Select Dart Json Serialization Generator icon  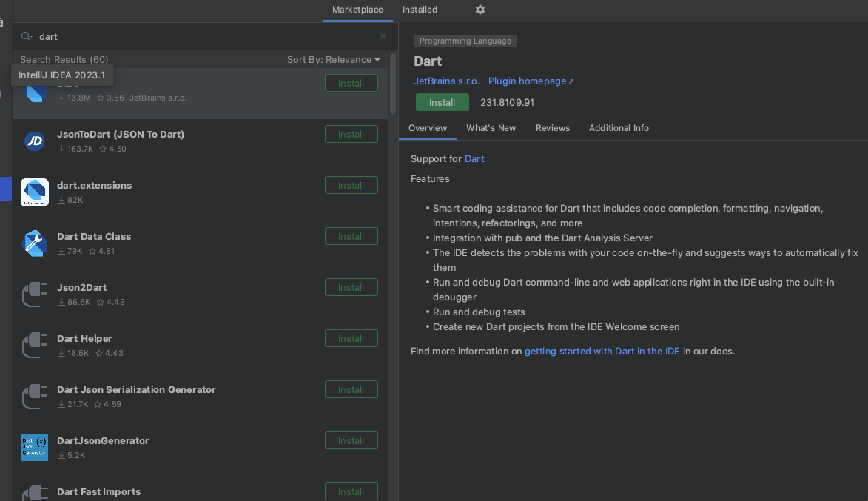pyautogui.click(x=34, y=397)
